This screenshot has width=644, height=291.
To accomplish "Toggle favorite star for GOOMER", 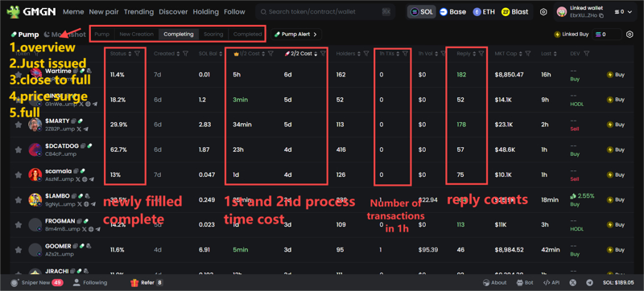I will pos(19,250).
